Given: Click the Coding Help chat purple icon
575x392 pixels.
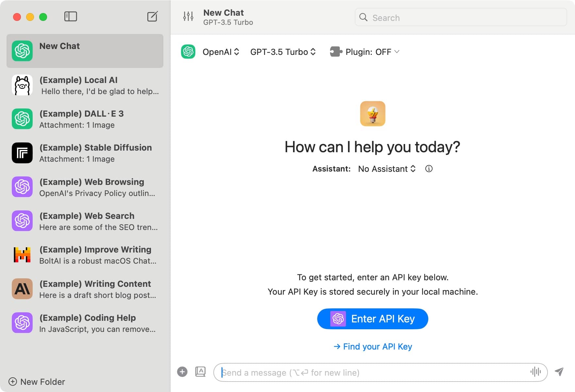Looking at the screenshot, I should (x=22, y=323).
